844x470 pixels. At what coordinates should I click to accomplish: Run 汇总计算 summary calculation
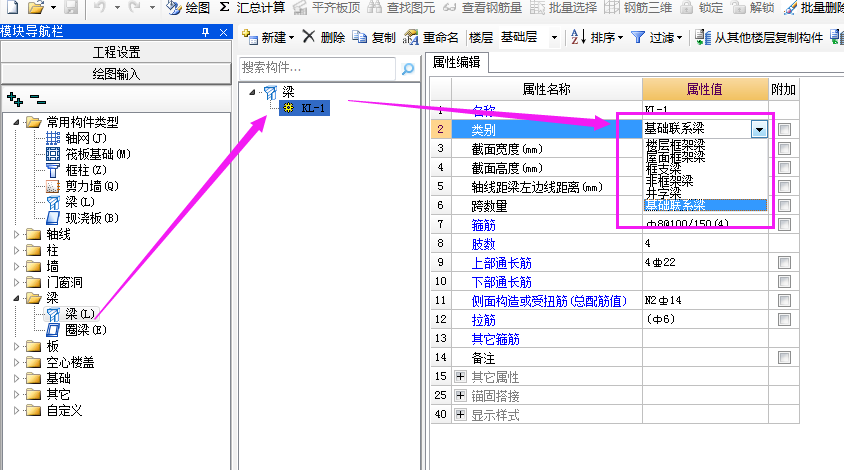252,8
